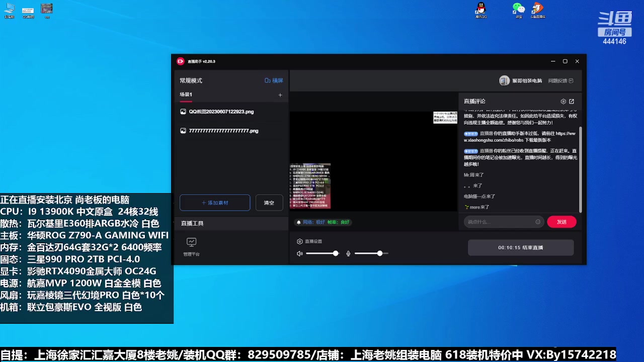Click the network status bell icon
Screen dimensions: 644x362
coord(298,222)
